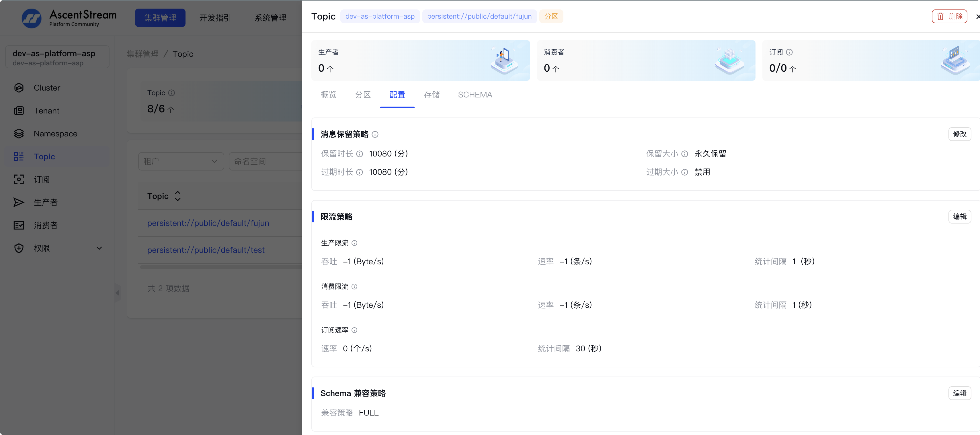
Task: Click 编辑 for Schema 兼容策略
Action: (x=960, y=393)
